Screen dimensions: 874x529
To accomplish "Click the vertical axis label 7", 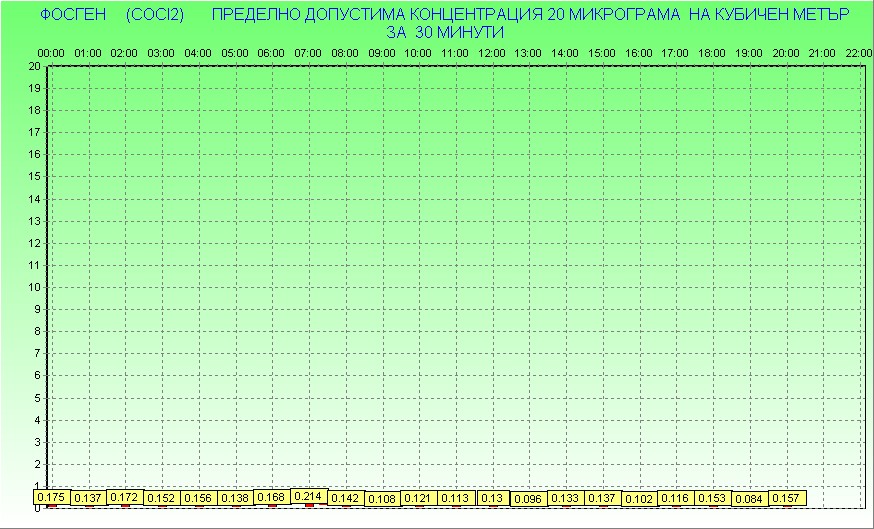I will coord(38,353).
